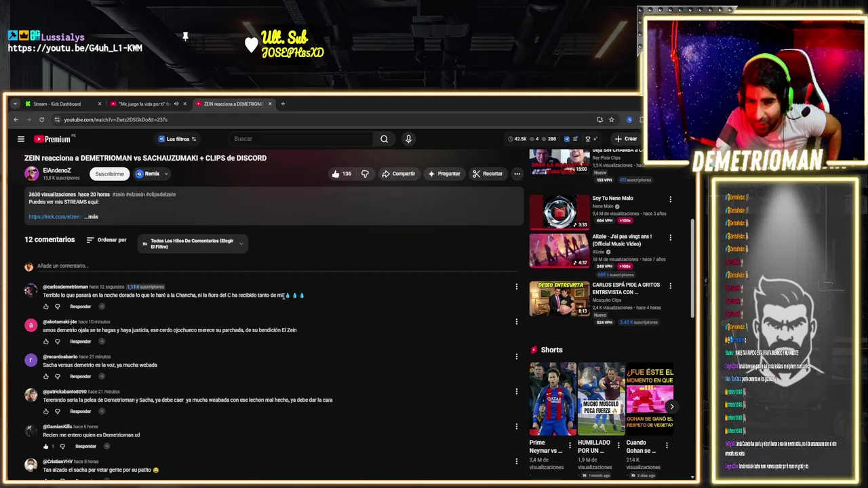This screenshot has width=868, height=488.
Task: Expand video description with '...más'
Action: click(x=92, y=217)
